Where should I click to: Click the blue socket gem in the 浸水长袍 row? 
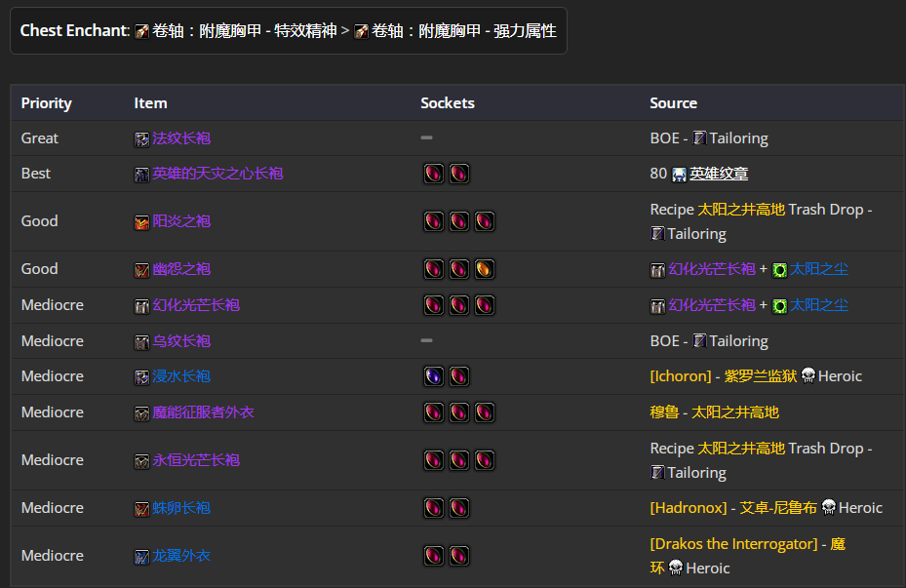pos(433,376)
